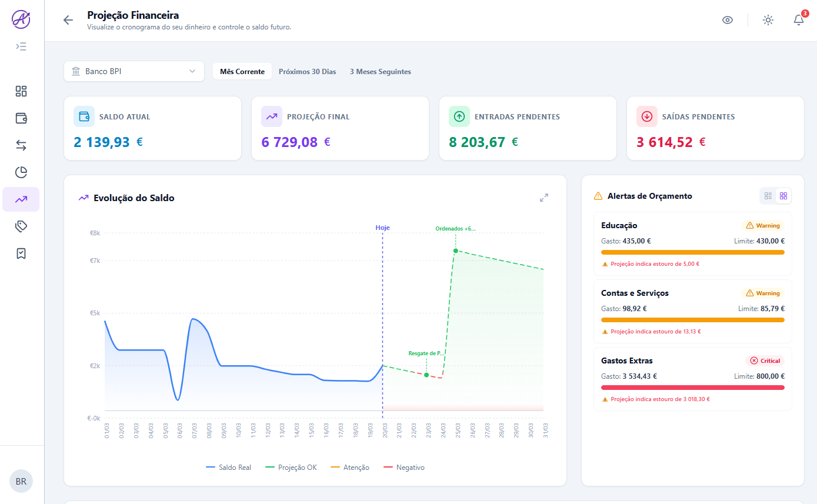The image size is (817, 504).
Task: Click the Aplicativo logo to expand home
Action: [x=21, y=19]
